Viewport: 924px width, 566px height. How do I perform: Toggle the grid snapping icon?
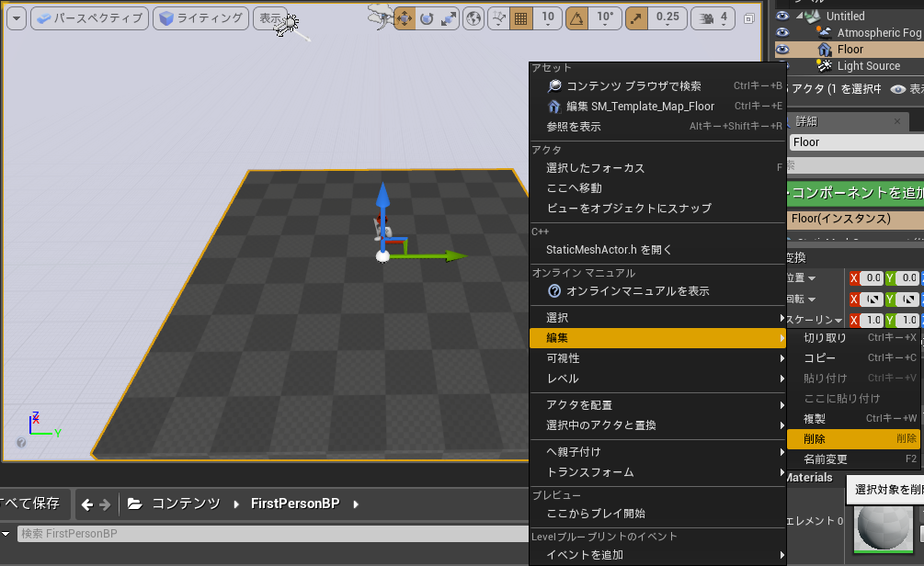pos(520,17)
